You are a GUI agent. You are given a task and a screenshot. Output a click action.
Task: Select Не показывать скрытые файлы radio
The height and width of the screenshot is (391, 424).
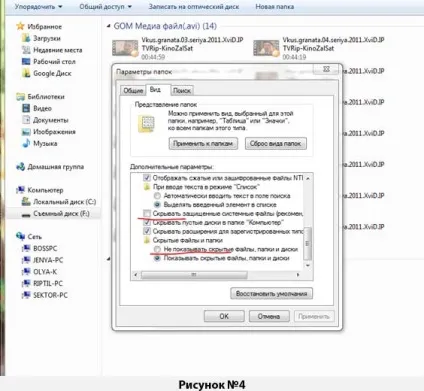pos(157,249)
